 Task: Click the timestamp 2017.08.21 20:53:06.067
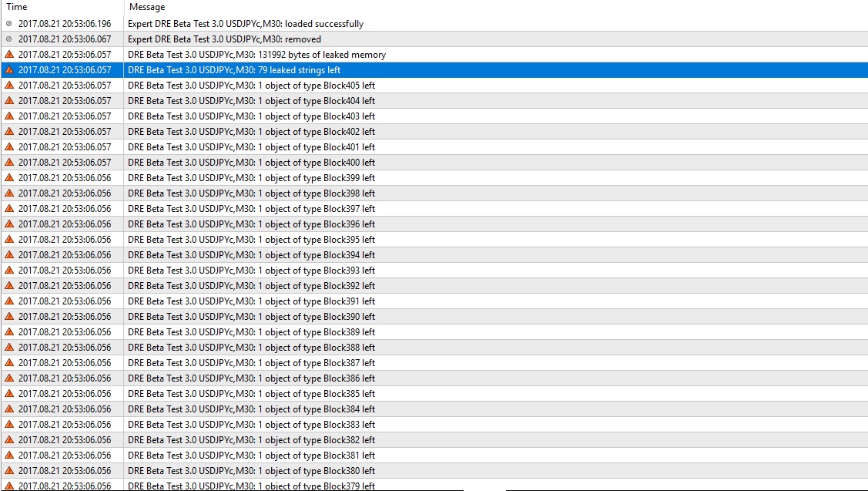click(x=65, y=39)
